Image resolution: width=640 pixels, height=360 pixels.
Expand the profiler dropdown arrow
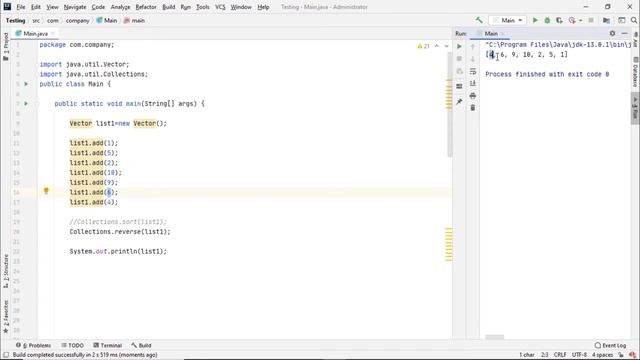(580, 20)
